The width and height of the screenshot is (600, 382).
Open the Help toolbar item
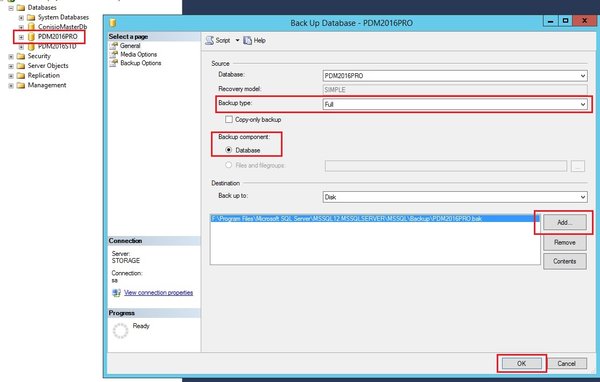(x=254, y=40)
